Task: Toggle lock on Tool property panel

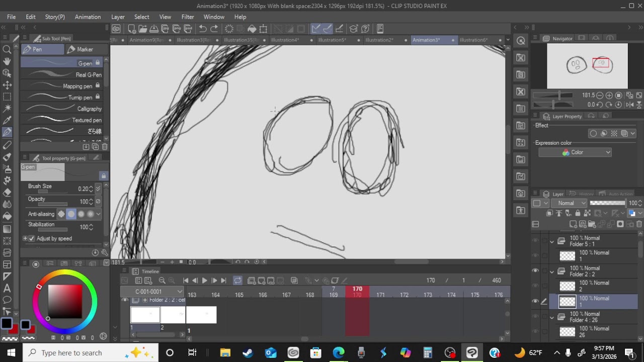Action: [x=103, y=175]
